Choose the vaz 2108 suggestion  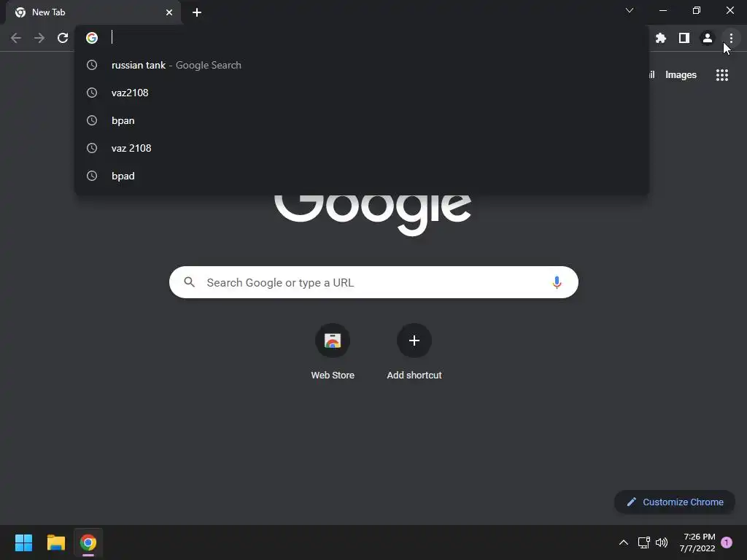[x=362, y=148]
